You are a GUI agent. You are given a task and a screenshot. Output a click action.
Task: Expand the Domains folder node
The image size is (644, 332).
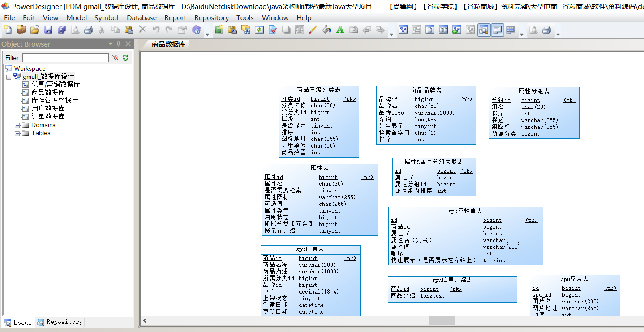tap(17, 125)
